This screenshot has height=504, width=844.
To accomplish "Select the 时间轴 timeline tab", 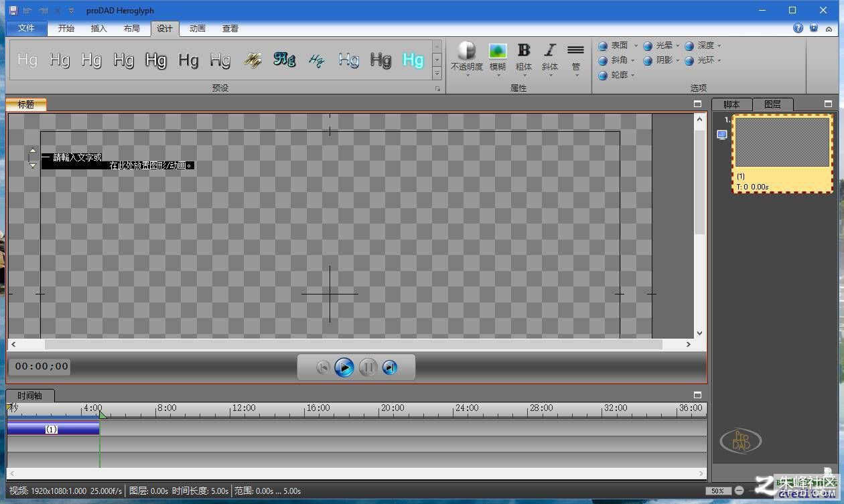I will [29, 396].
